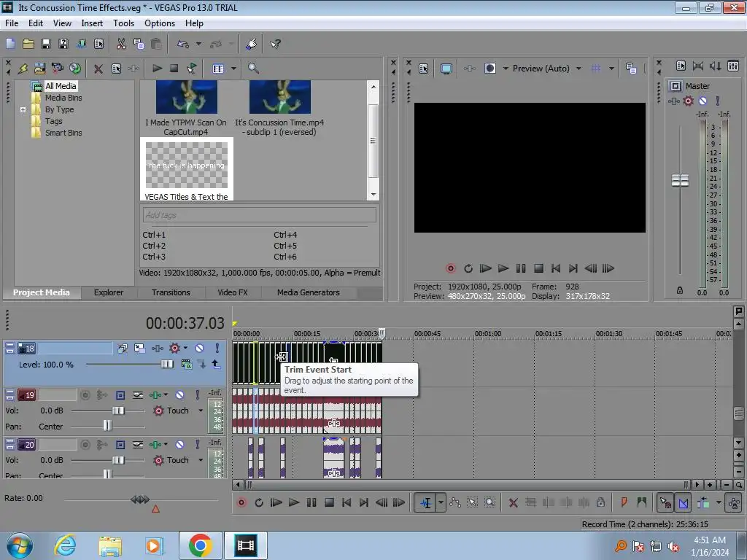Mute audio track 19
Viewport: 747px width, 560px height.
179,394
